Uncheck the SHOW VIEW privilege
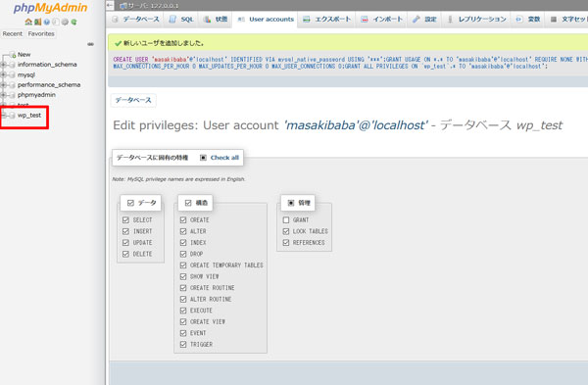This screenshot has height=385, width=588. pyautogui.click(x=183, y=276)
